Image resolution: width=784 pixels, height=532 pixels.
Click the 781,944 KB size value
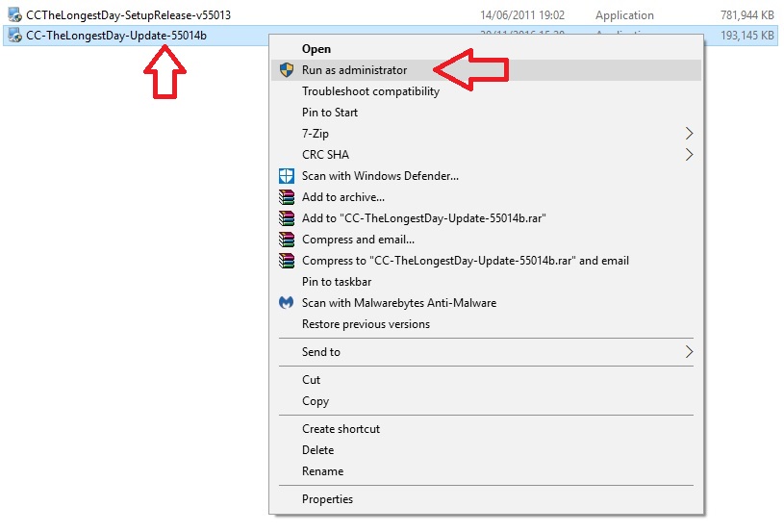tap(747, 15)
